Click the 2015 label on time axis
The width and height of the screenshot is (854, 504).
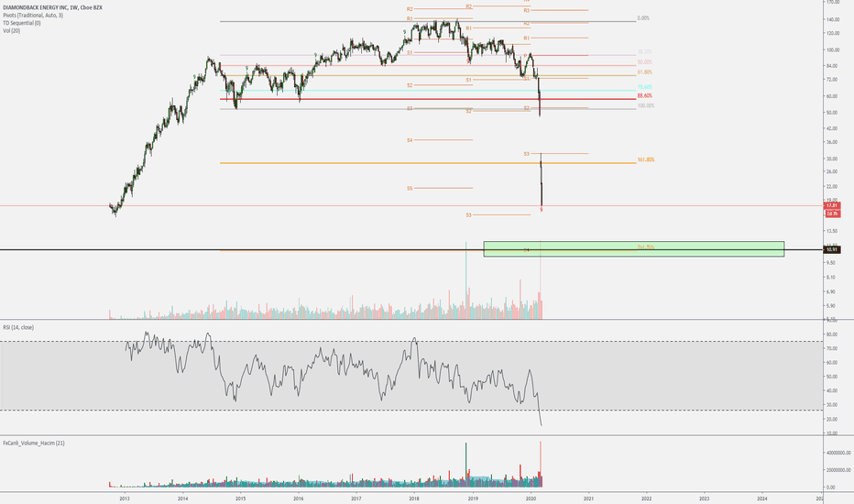coord(240,498)
